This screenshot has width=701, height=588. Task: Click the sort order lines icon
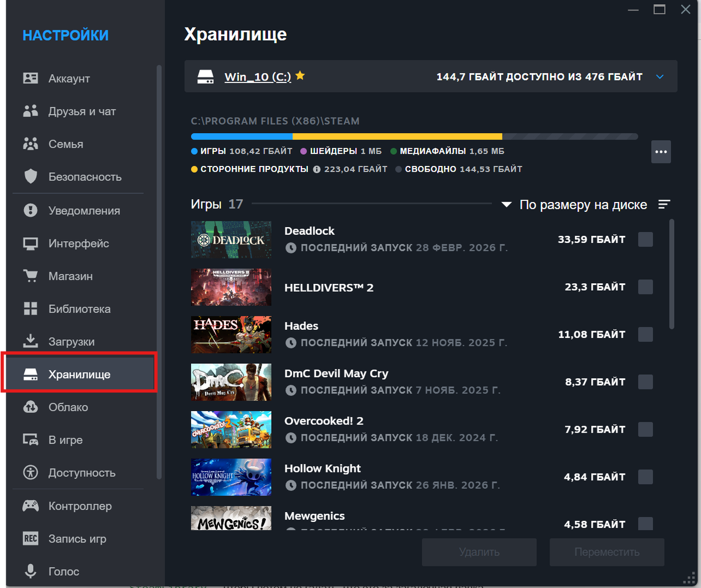point(664,204)
